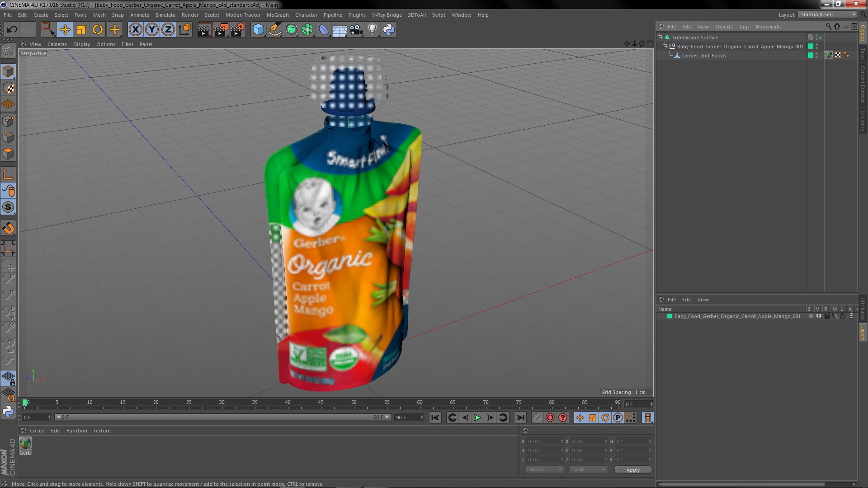This screenshot has width=868, height=488.
Task: Click the Apply button
Action: [x=633, y=470]
